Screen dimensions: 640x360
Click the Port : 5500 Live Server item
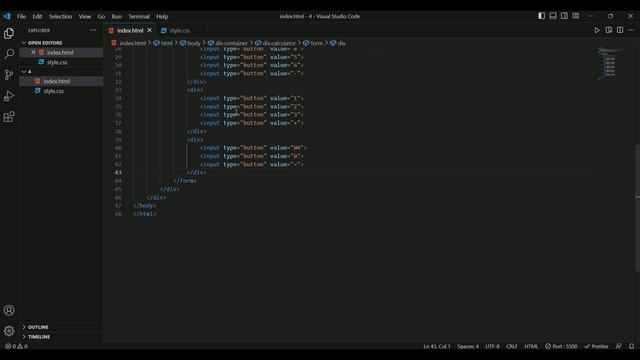point(561,346)
